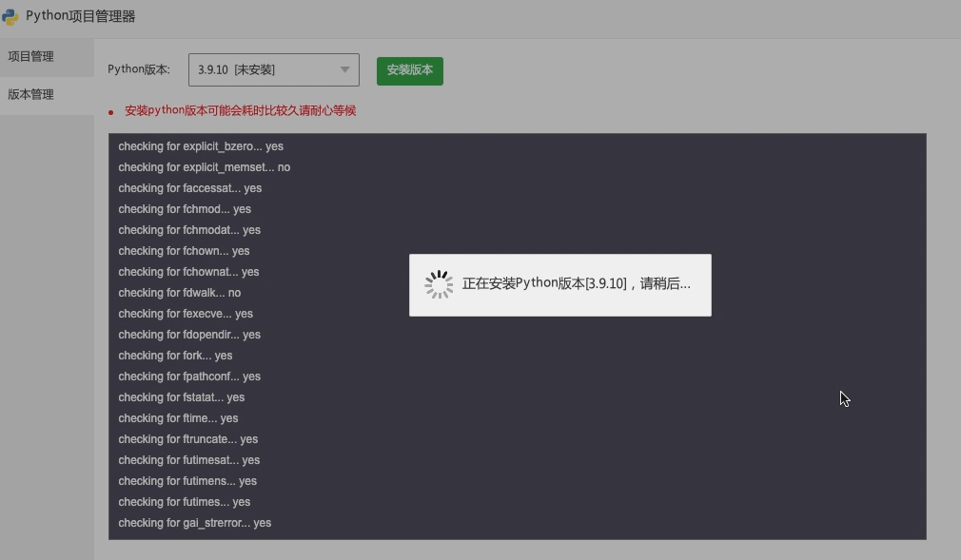
Task: Click the red bullet before the warning
Action: [111, 112]
